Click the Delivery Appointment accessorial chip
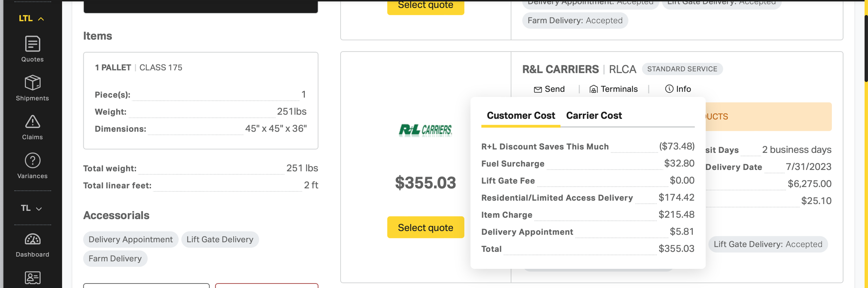The height and width of the screenshot is (288, 868). tap(131, 239)
